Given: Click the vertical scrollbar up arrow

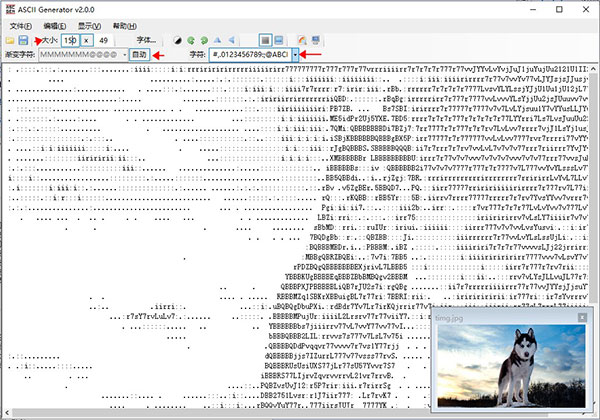Looking at the screenshot, I should tap(593, 69).
